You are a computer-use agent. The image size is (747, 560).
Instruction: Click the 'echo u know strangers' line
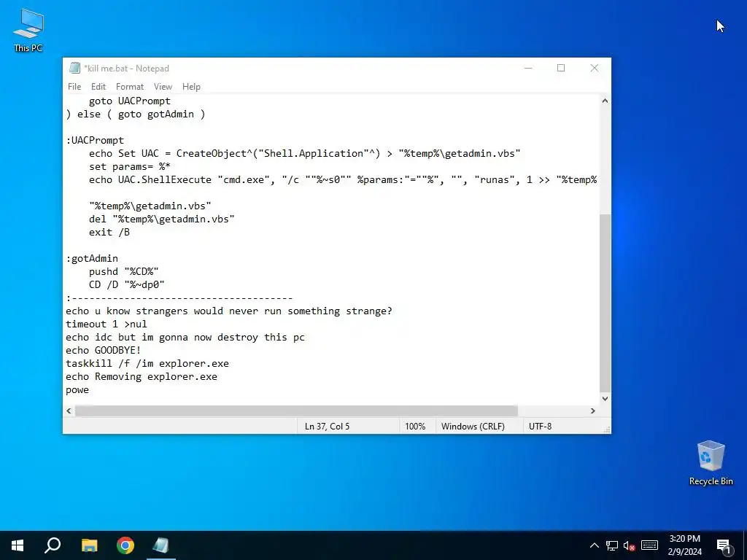coord(228,311)
